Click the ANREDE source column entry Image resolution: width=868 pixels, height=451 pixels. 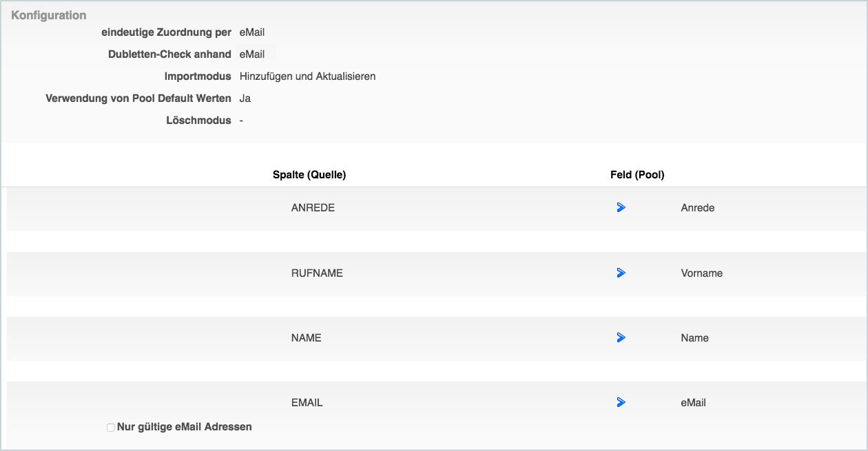(x=313, y=207)
